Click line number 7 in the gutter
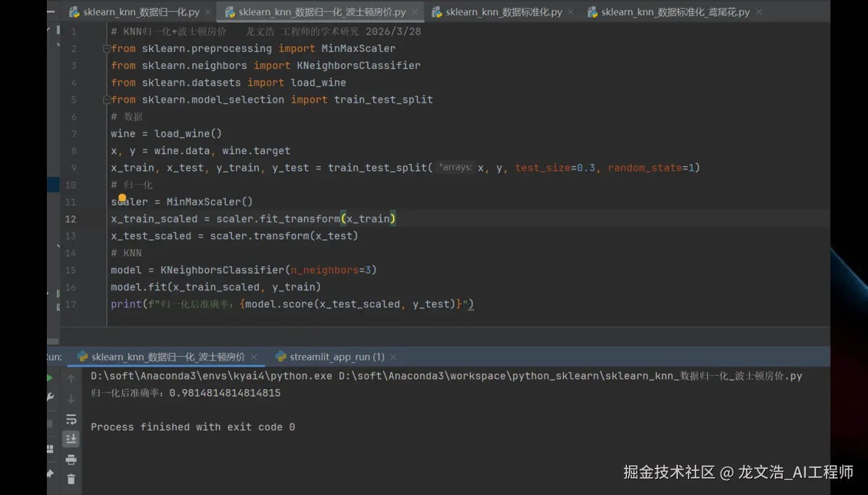Screen dimensions: 868x495 pos(74,134)
